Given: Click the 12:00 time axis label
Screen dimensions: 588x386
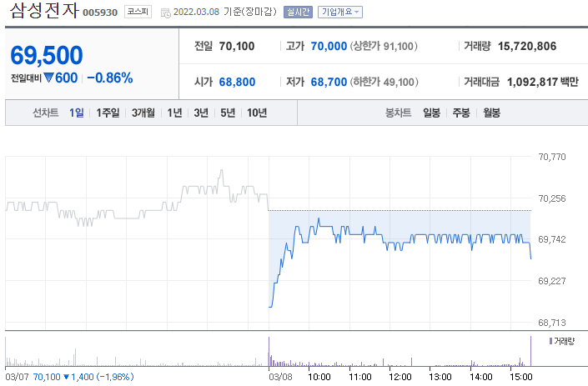Looking at the screenshot, I should tap(400, 377).
